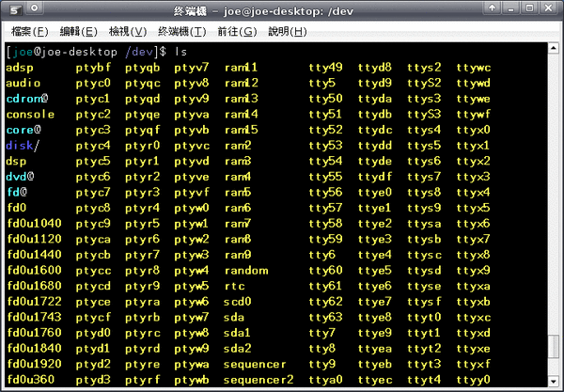Click the rtc entry
This screenshot has width=564, height=392.
click(234, 286)
